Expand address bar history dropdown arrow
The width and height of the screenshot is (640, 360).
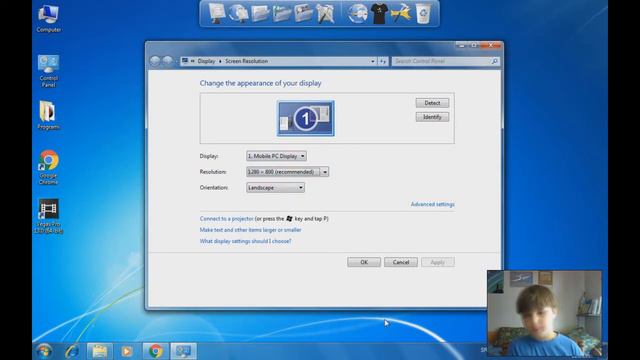point(373,61)
